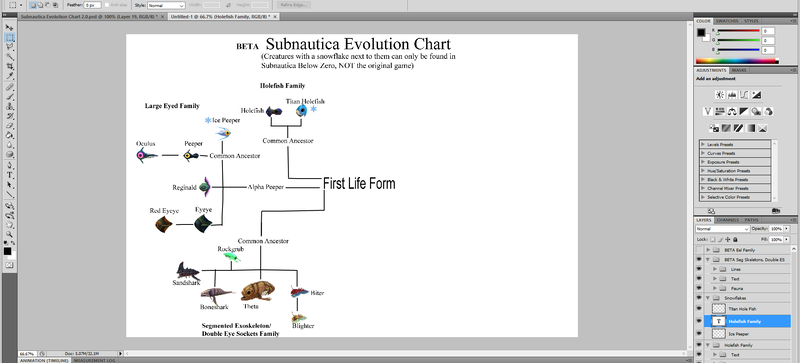Pick from the color spectrum ramp

point(736,61)
